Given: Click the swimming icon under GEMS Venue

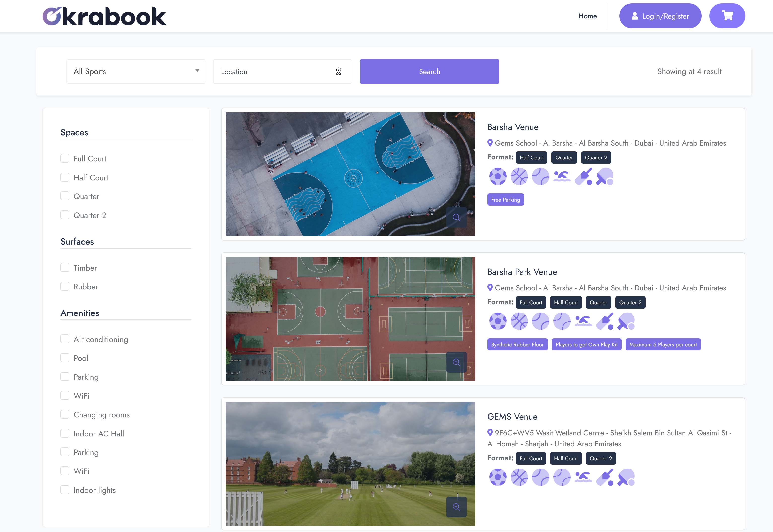Looking at the screenshot, I should [x=583, y=477].
